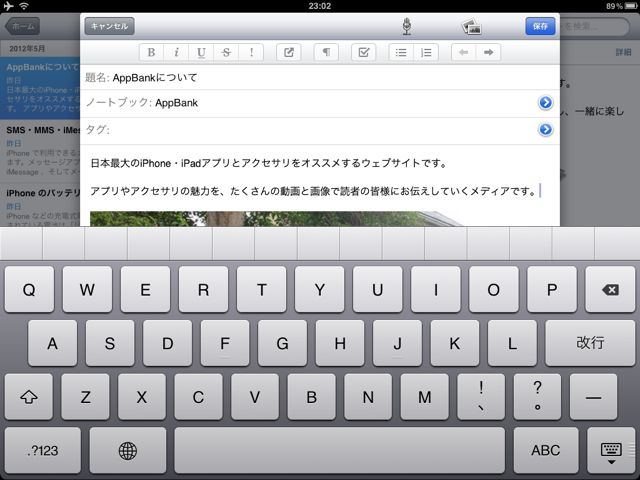Screen dimensions: 640x480
Task: Tap the embedded photo in the note
Action: coord(278,219)
